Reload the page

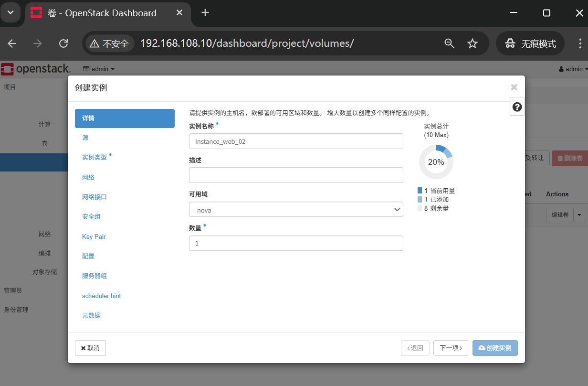[x=63, y=44]
